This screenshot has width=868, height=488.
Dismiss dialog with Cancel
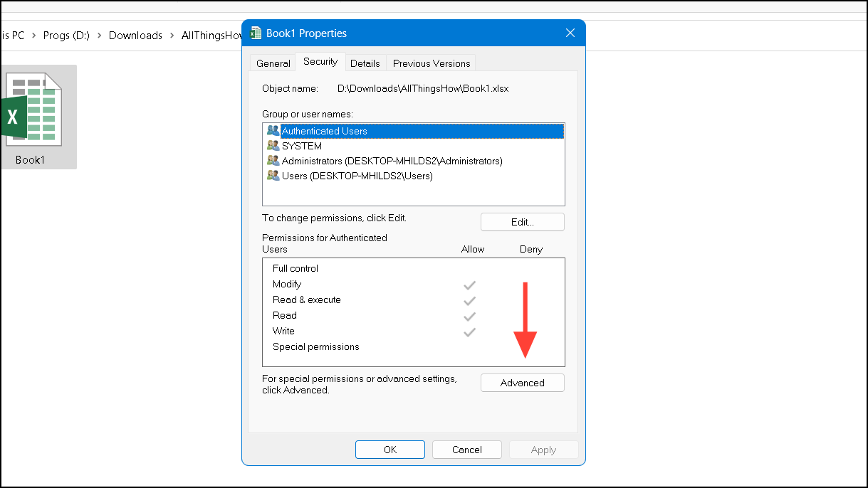click(466, 449)
